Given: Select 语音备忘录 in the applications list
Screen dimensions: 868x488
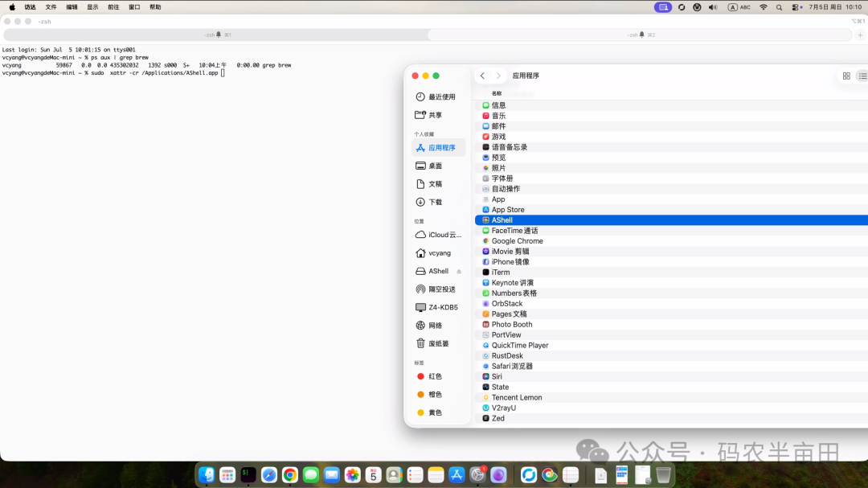Looking at the screenshot, I should (x=671, y=147).
